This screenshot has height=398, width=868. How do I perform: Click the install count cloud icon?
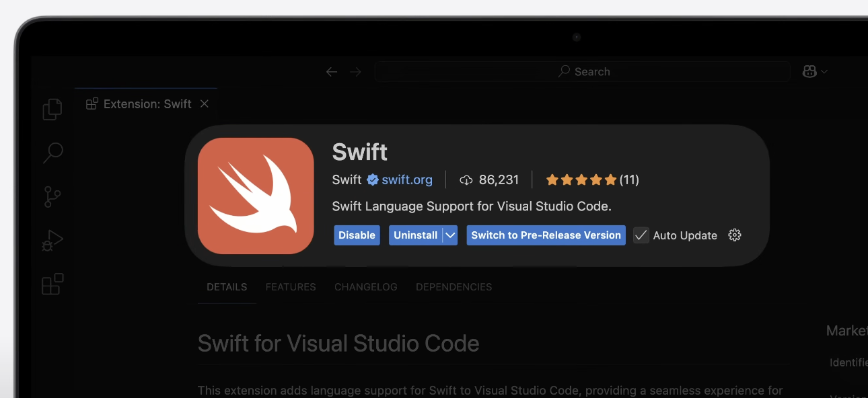coord(466,180)
